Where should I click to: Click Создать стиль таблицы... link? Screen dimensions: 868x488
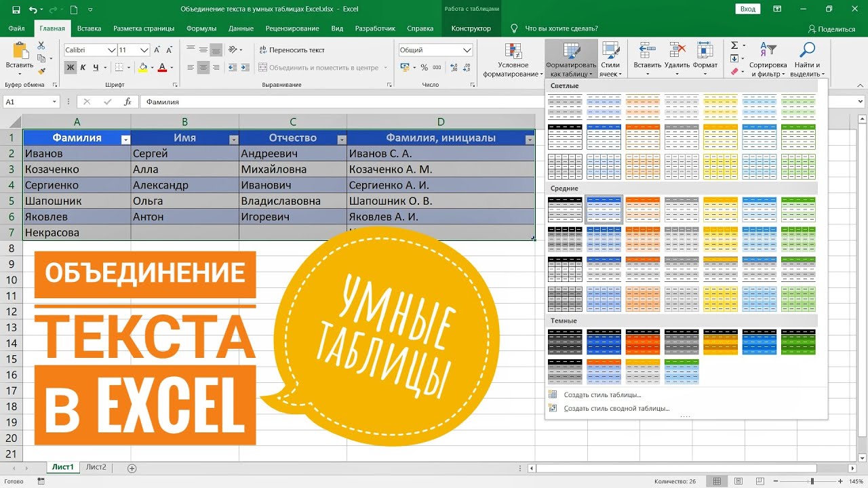[x=602, y=394]
